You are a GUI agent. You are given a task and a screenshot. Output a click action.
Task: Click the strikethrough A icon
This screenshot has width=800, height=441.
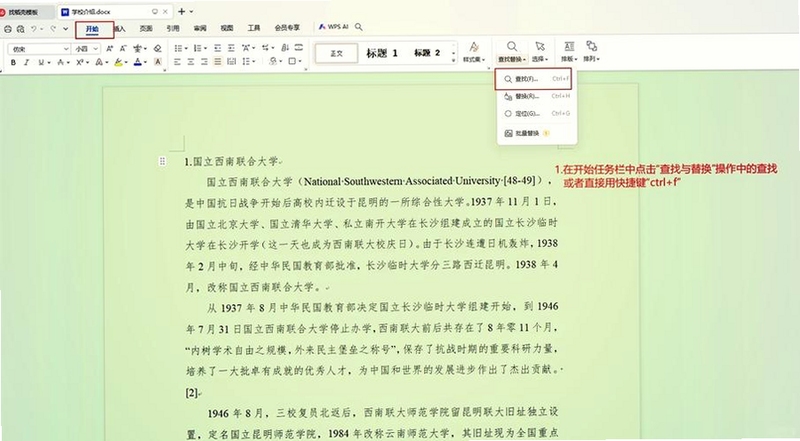[x=61, y=62]
